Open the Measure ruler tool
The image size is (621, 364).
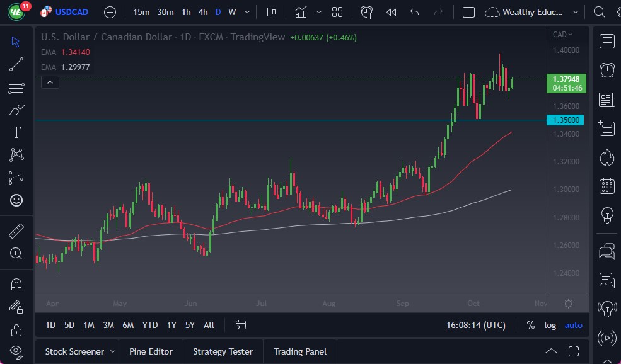pyautogui.click(x=16, y=230)
